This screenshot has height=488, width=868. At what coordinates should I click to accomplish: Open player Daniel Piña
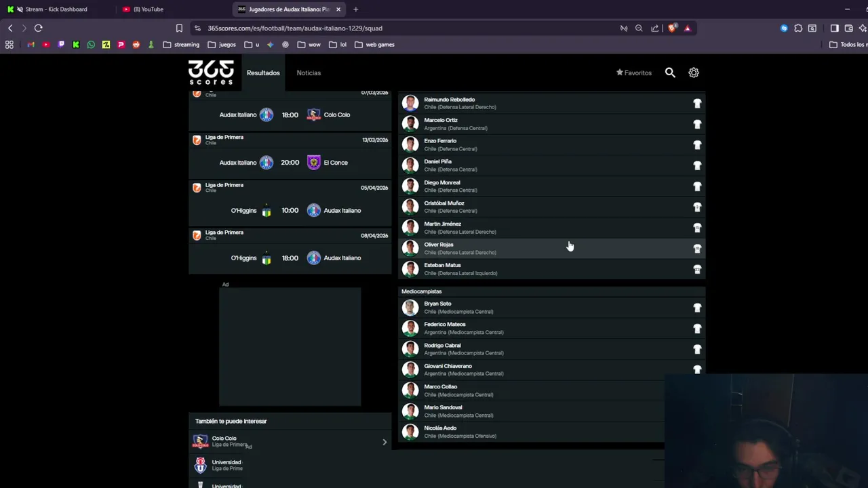pyautogui.click(x=552, y=165)
